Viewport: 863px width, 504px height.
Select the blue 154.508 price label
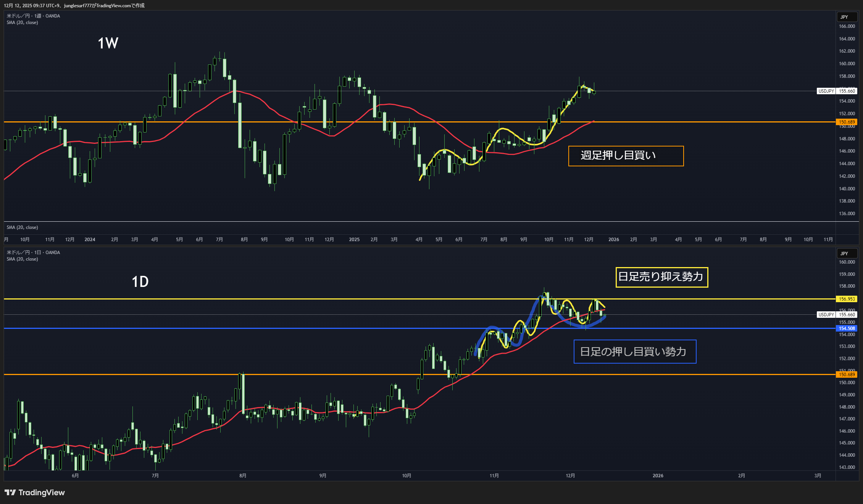[846, 328]
